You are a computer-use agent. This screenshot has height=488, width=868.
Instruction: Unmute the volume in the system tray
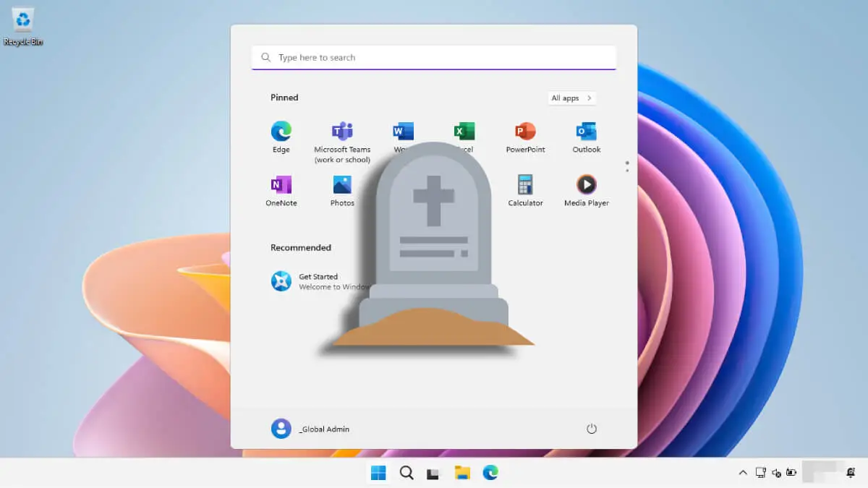pyautogui.click(x=776, y=473)
